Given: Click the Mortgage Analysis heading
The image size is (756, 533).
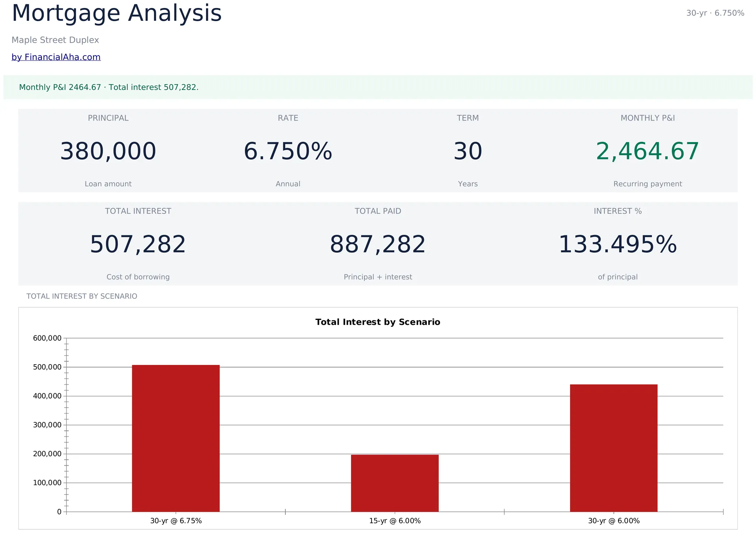Looking at the screenshot, I should 116,14.
